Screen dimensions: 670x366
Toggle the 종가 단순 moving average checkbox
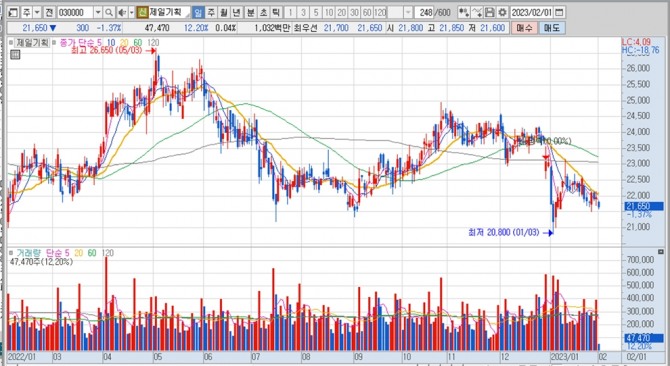pos(54,42)
